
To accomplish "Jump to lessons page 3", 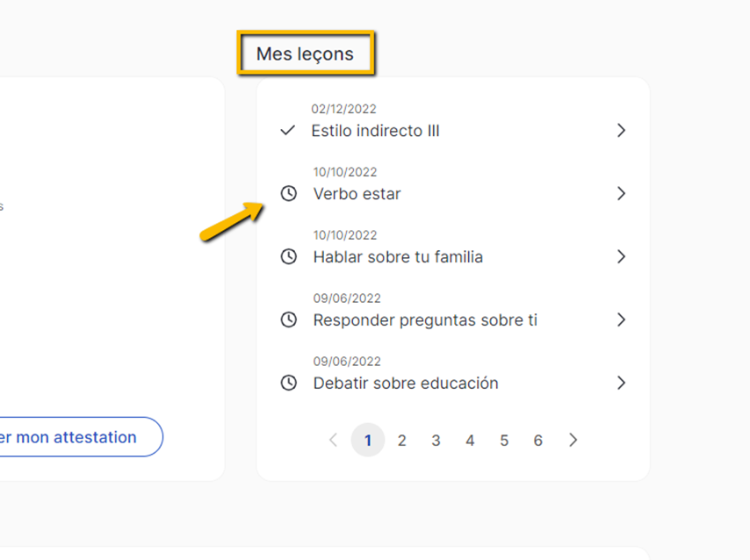I will 436,441.
